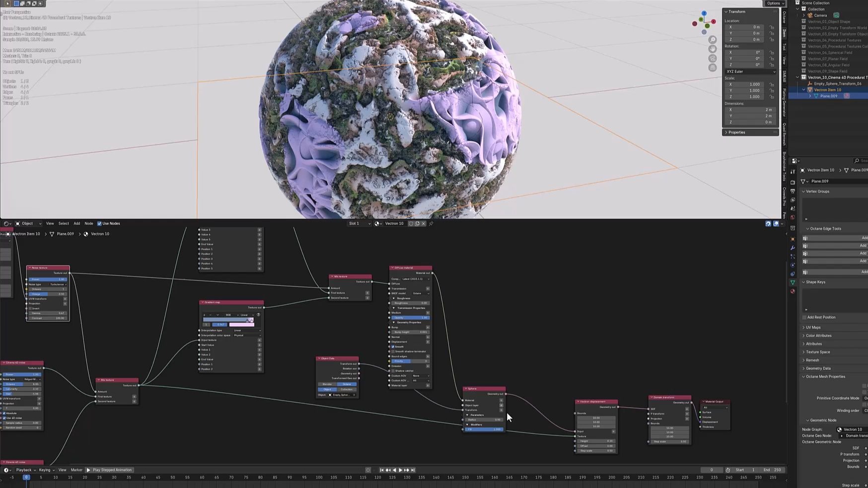Open the Material properties tab icon
Viewport: 868px width, 488px height.
click(793, 291)
